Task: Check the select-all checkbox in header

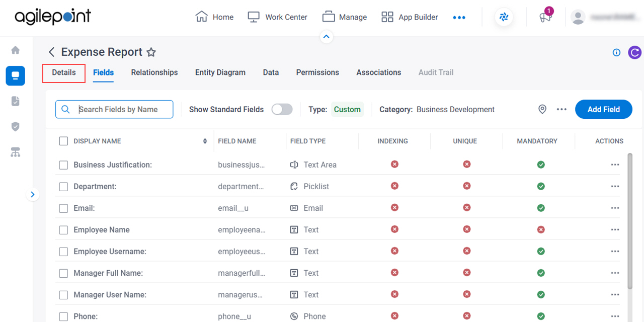Action: pos(63,141)
